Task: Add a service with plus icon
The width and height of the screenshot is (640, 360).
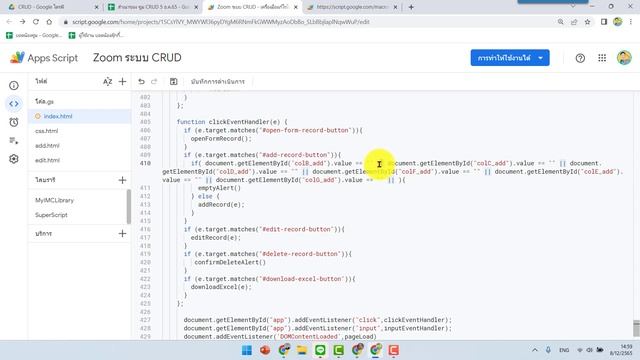Action: point(122,233)
